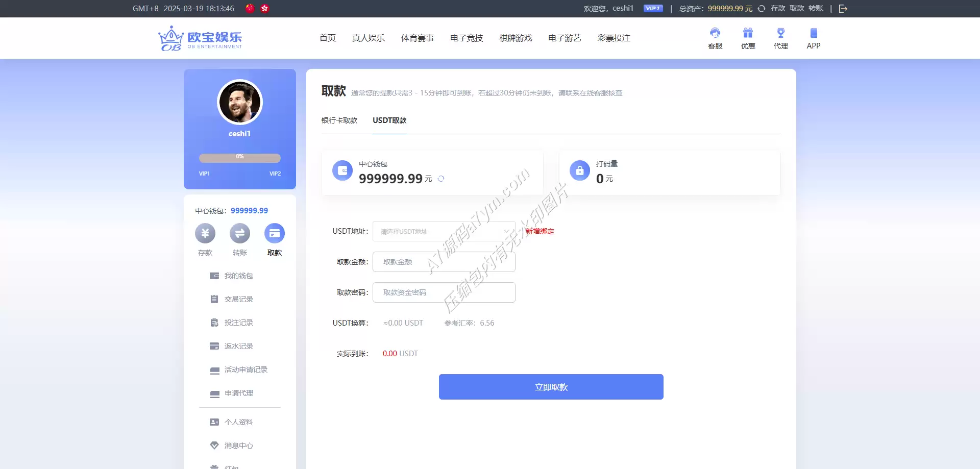
Task: Click the 实际到账 0.00 USDT value
Action: point(400,354)
